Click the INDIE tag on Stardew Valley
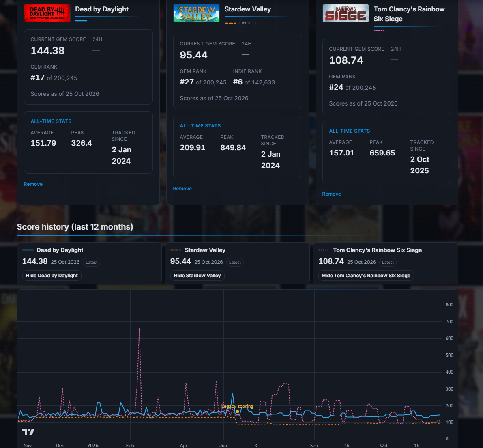 tap(247, 23)
